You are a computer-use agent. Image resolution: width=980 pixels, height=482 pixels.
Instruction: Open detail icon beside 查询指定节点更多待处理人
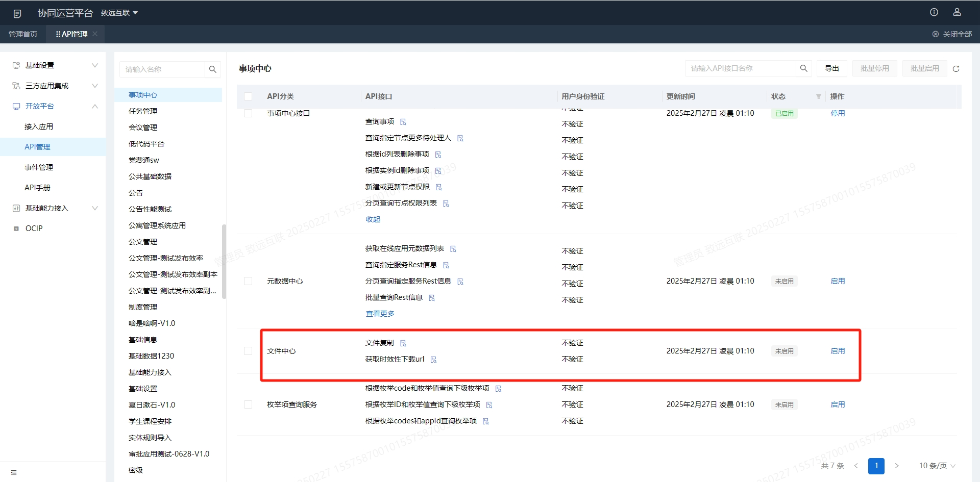(460, 138)
